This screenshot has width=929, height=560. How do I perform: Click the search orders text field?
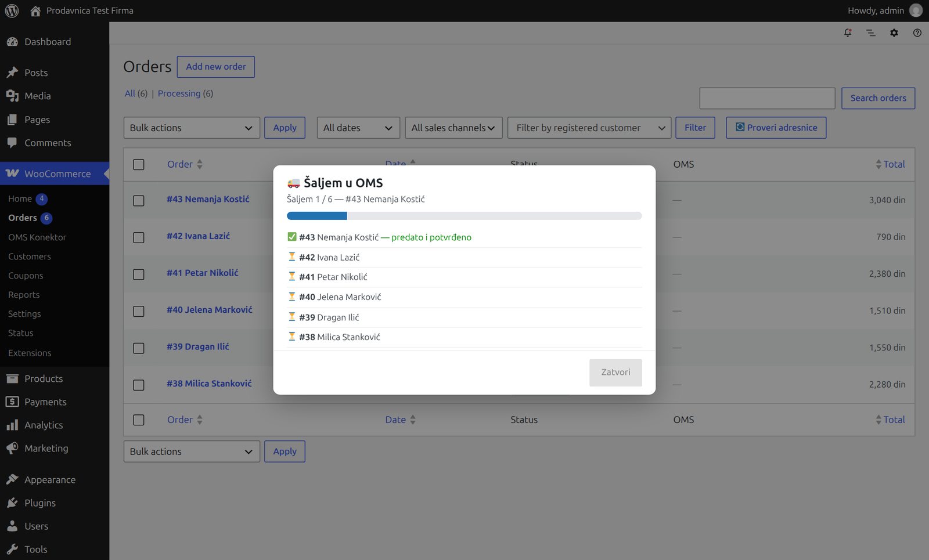coord(768,98)
